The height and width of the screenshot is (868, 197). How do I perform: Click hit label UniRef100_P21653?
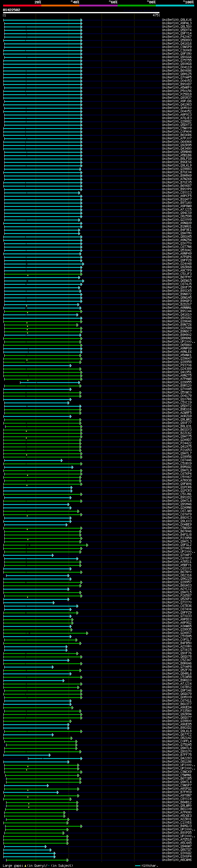tap(177, 450)
